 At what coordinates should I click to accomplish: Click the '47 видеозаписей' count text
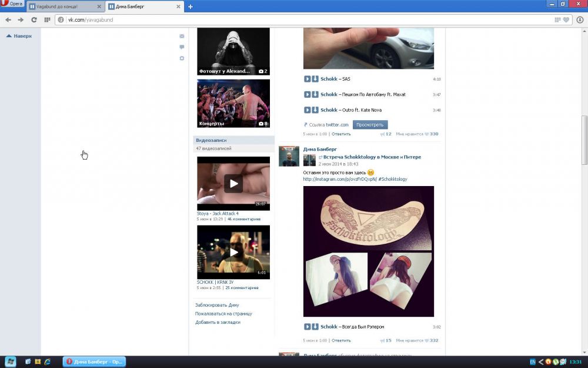click(213, 148)
